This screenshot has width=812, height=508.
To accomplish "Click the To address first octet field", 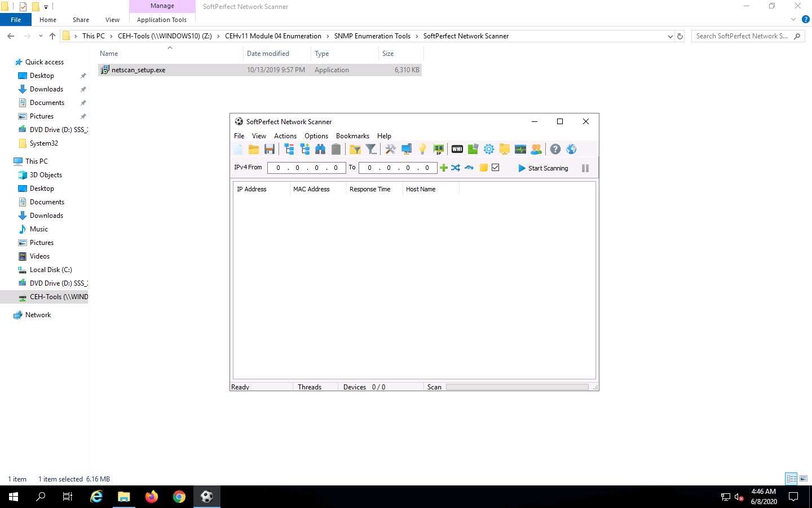I will [x=369, y=168].
